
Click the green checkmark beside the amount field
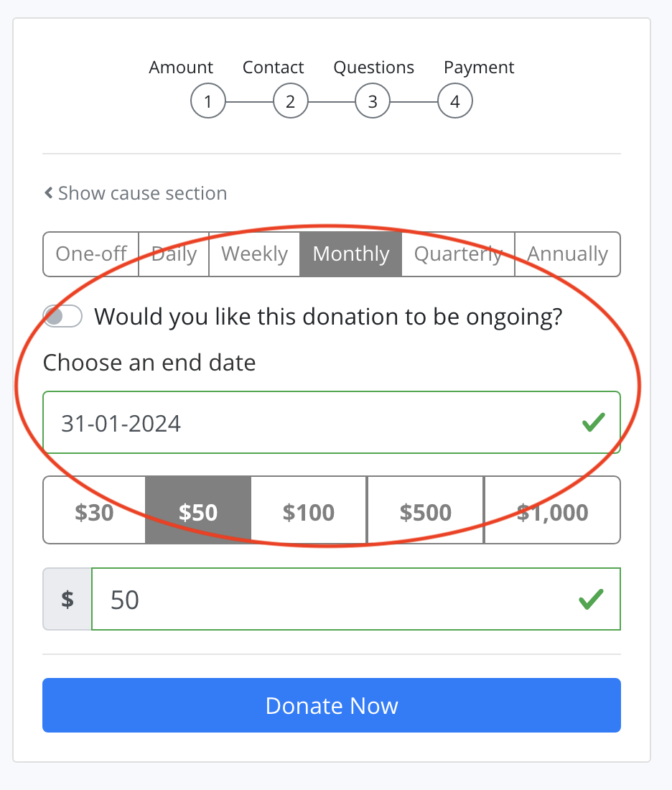point(590,599)
